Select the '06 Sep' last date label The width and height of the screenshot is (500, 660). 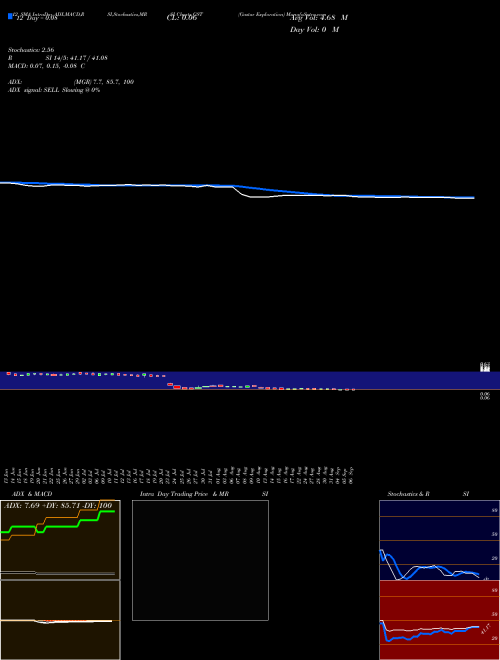click(351, 475)
